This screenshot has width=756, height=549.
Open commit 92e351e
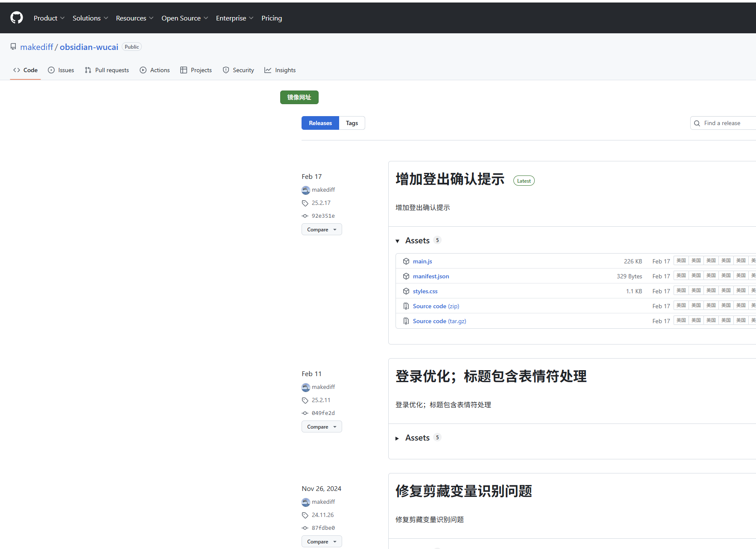(323, 216)
